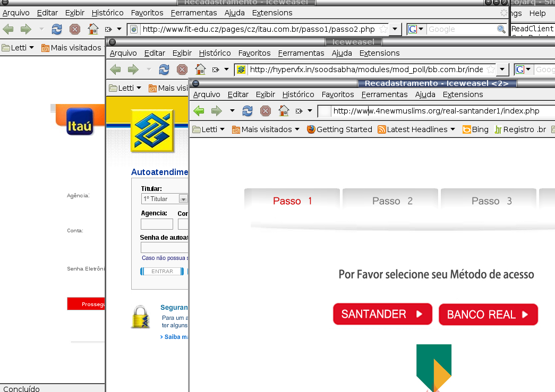Click the Help menu in background window
This screenshot has height=392, width=555.
click(x=537, y=13)
